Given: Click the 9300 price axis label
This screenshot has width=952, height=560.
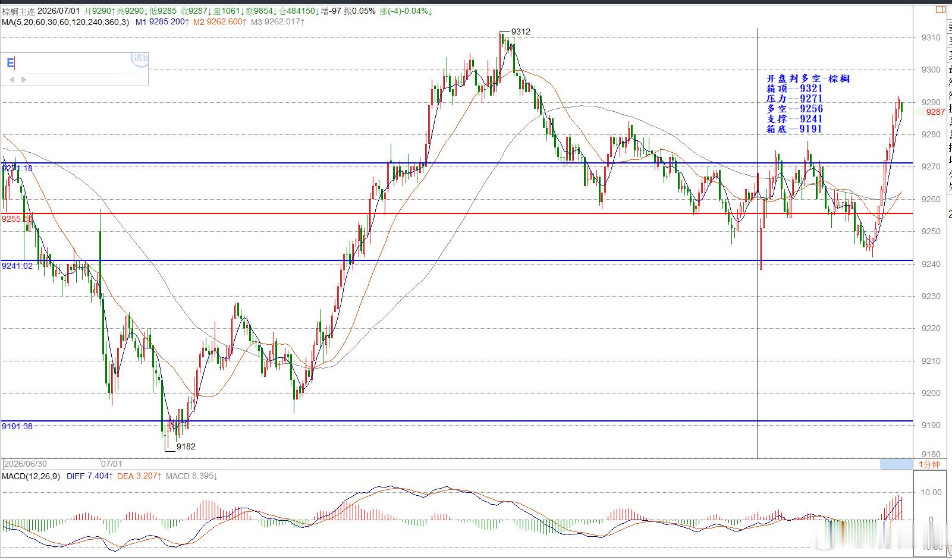Looking at the screenshot, I should pyautogui.click(x=931, y=70).
